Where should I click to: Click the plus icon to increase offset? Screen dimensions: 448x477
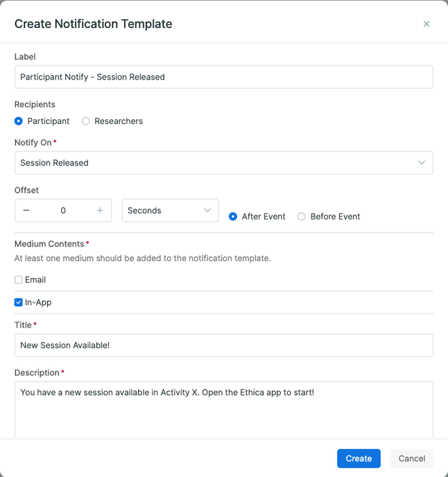[100, 211]
